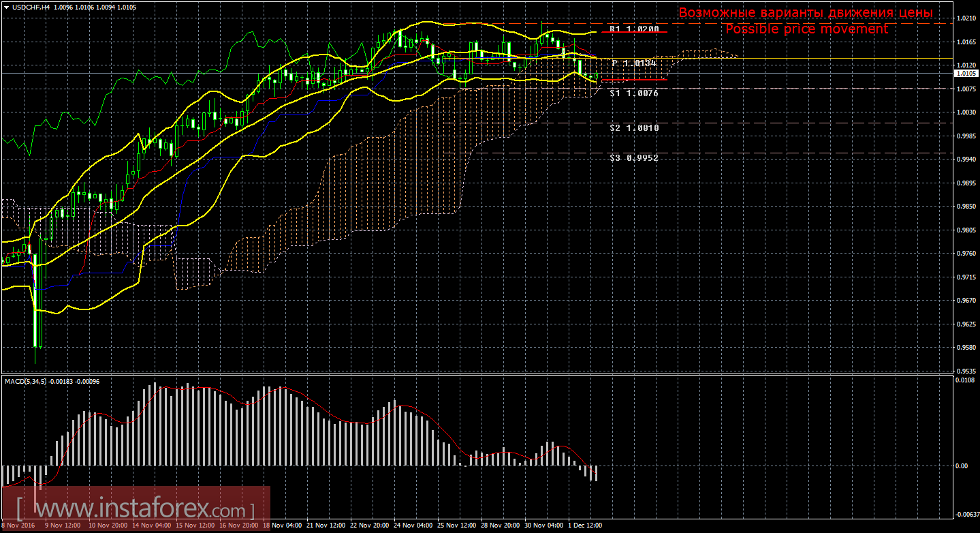Open the www.instaforex.com watermark link
This screenshot has height=533, width=980.
click(136, 509)
